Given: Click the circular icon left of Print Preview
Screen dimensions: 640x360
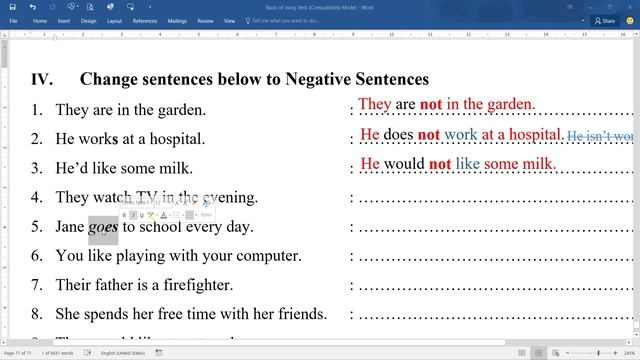Looking at the screenshot, I should coord(71,7).
